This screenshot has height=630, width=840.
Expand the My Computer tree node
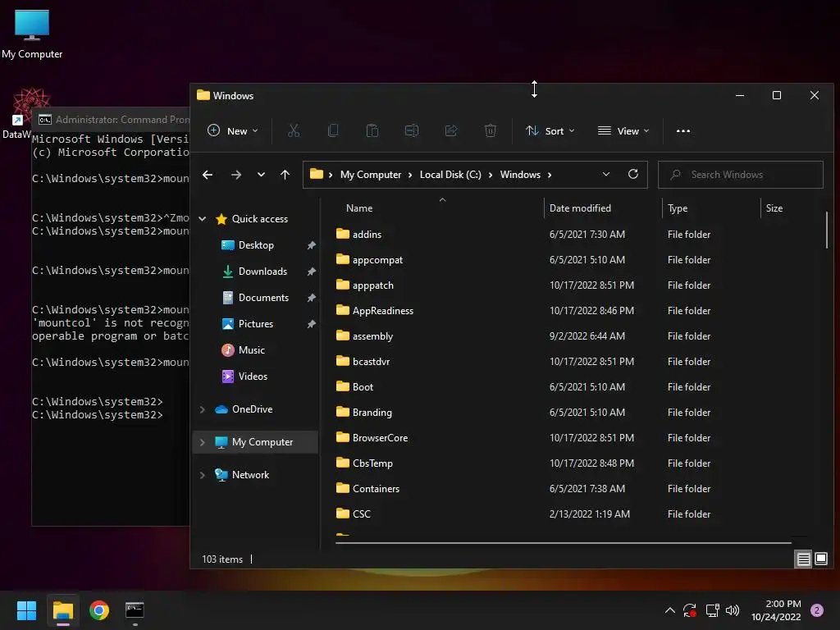(x=203, y=442)
